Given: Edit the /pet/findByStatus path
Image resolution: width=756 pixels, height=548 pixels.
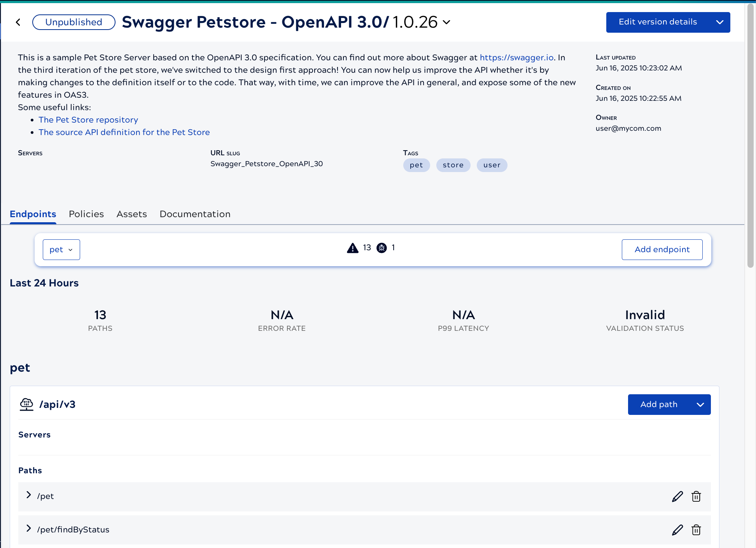Looking at the screenshot, I should coord(677,530).
